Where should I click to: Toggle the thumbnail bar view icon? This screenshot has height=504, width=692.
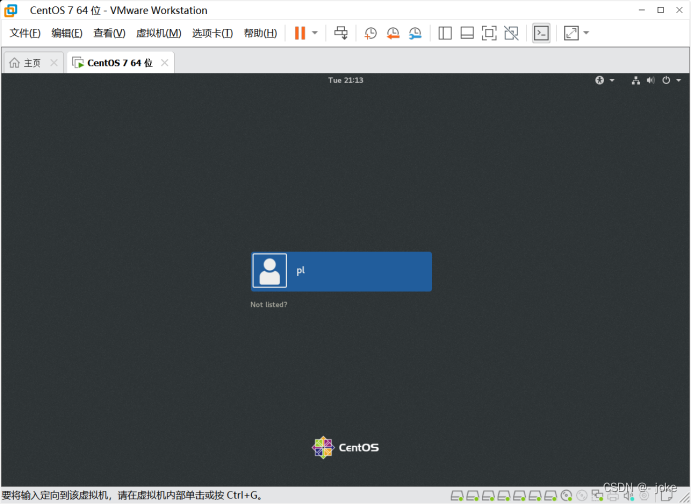coord(467,33)
